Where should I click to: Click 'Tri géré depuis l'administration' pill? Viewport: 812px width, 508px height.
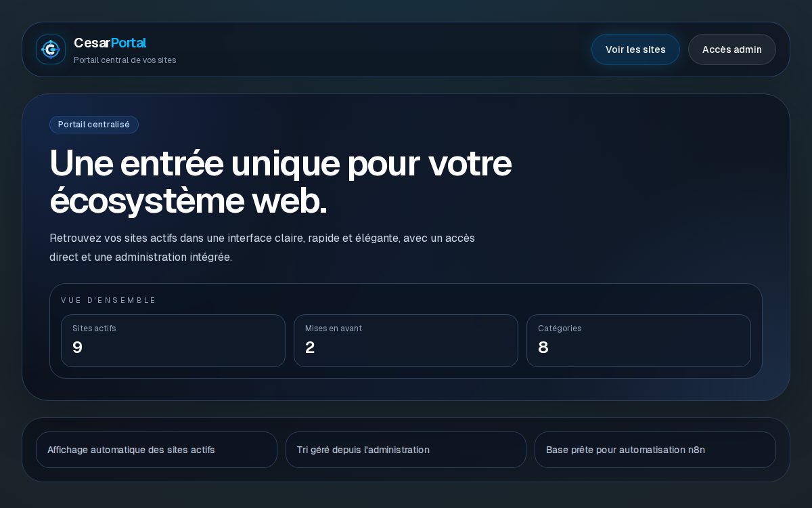click(x=406, y=450)
